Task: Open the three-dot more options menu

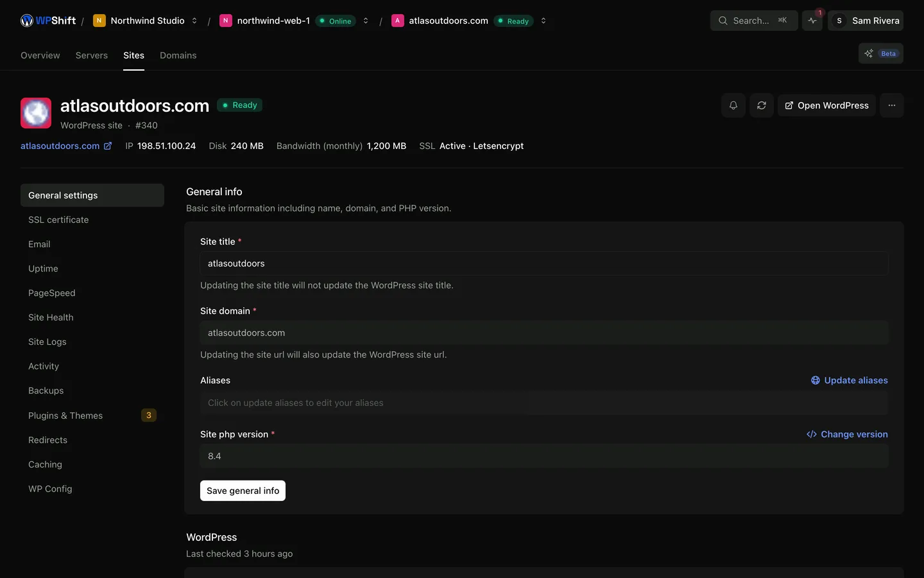Action: pyautogui.click(x=892, y=105)
